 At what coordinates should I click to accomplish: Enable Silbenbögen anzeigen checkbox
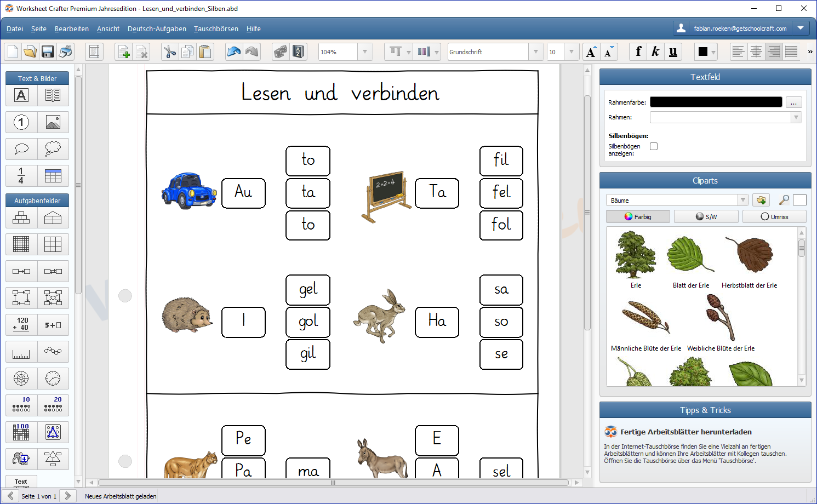pos(653,146)
